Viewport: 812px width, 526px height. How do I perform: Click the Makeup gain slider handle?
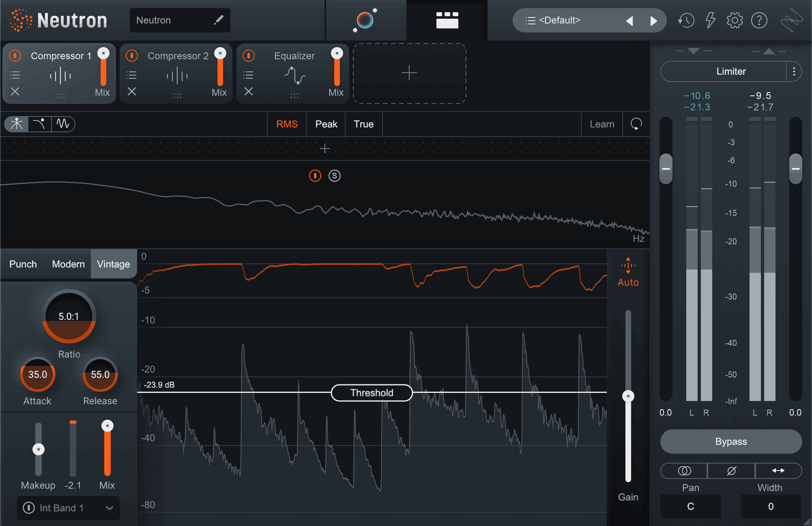click(x=39, y=449)
